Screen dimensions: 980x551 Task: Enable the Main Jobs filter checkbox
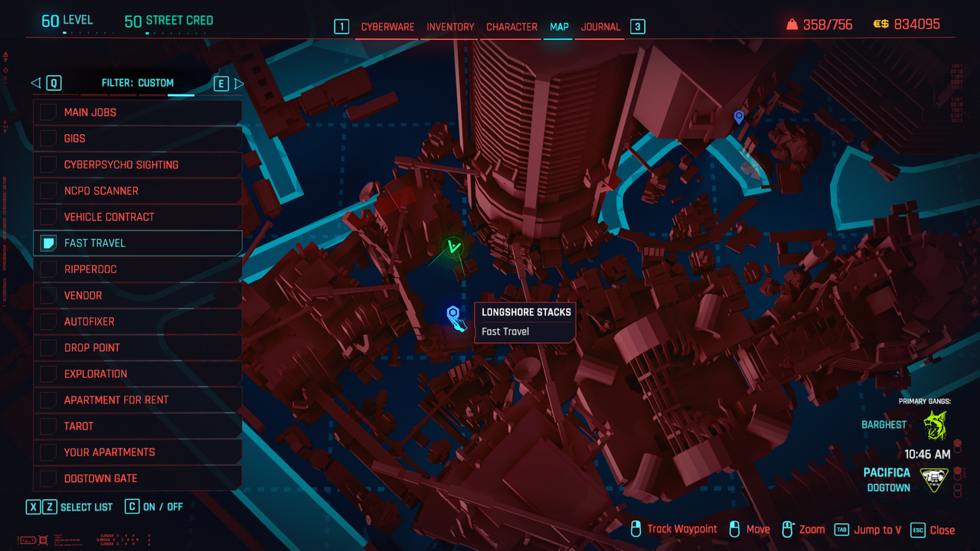(x=48, y=112)
